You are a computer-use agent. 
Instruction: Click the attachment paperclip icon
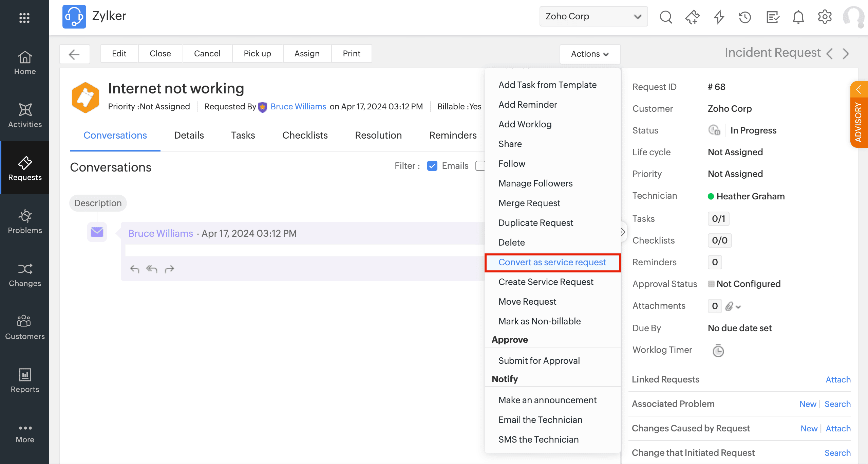pos(729,306)
